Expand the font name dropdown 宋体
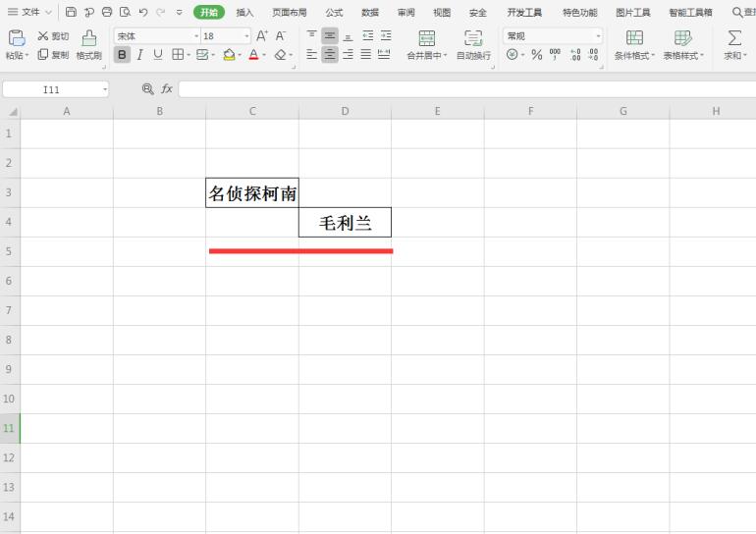Screen dimensions: 756x534 click(x=196, y=36)
